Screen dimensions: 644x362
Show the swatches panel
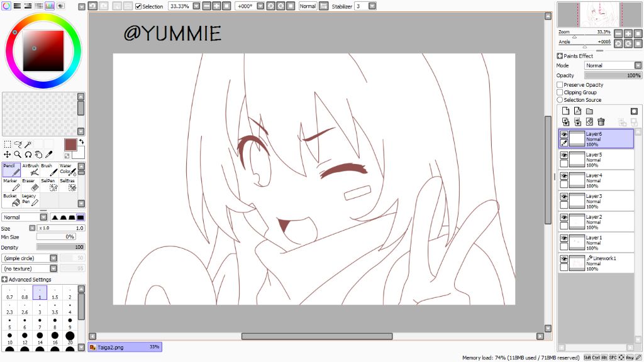pyautogui.click(x=49, y=6)
